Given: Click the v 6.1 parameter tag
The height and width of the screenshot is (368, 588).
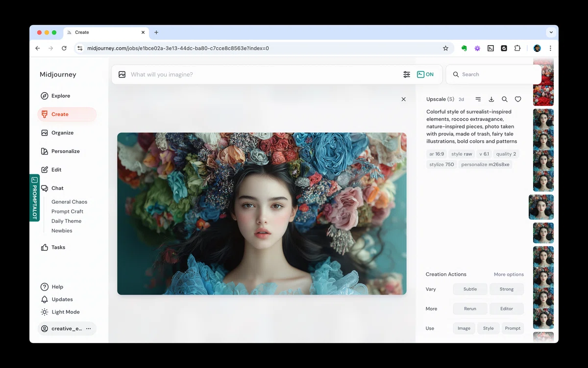Looking at the screenshot, I should click(484, 154).
